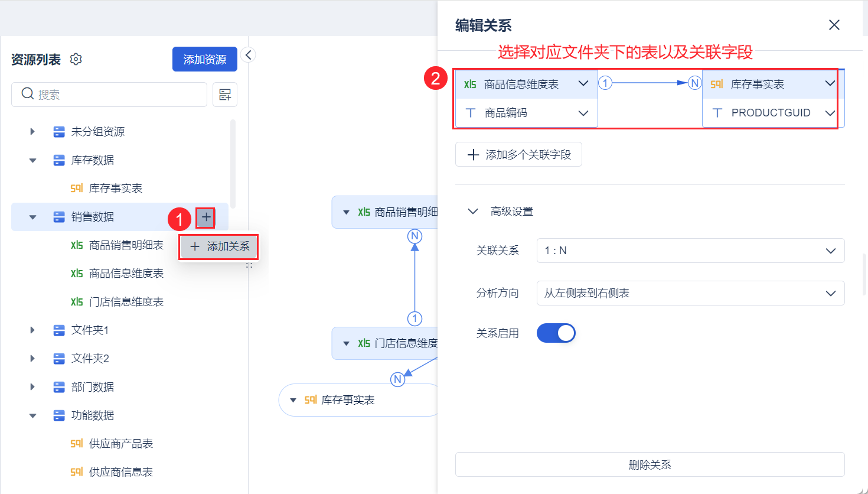Click 部门数据 folder icon
Screen dimensions: 868x494
tap(59, 387)
